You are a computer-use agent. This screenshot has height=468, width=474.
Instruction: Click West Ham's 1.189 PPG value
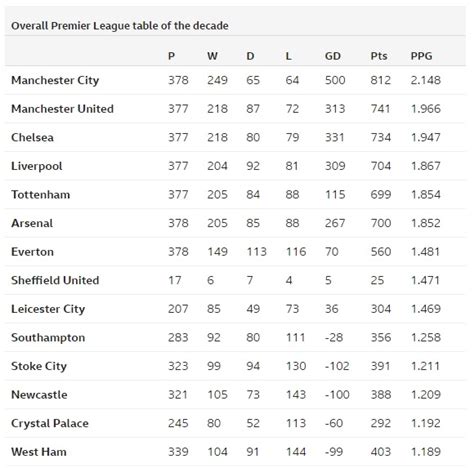pyautogui.click(x=426, y=452)
